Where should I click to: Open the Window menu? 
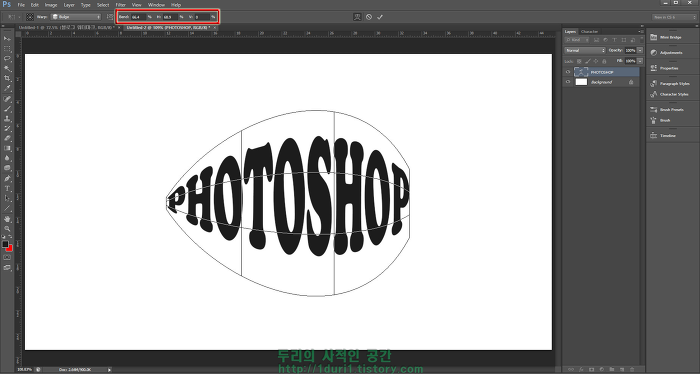[x=156, y=5]
